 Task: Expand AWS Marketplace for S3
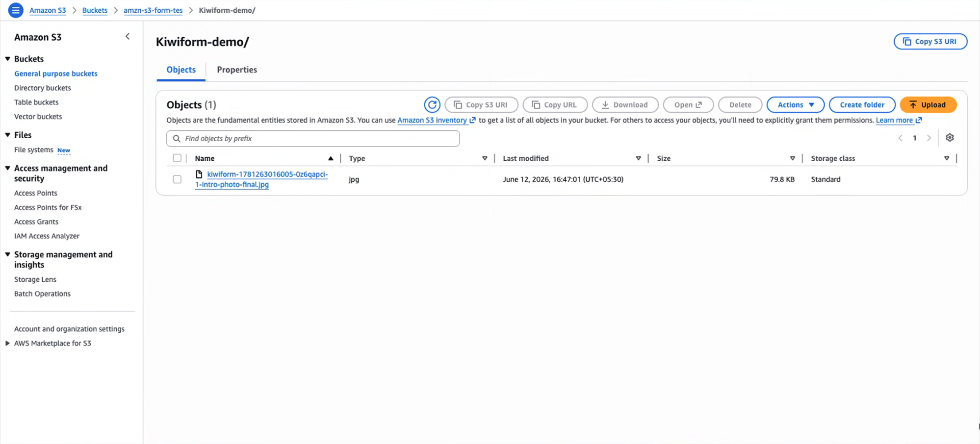[x=8, y=343]
